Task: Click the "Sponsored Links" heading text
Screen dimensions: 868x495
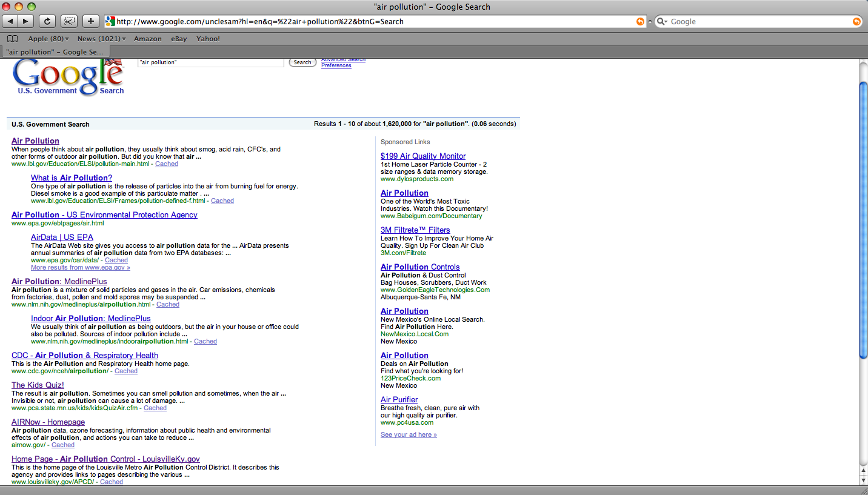Action: 405,142
